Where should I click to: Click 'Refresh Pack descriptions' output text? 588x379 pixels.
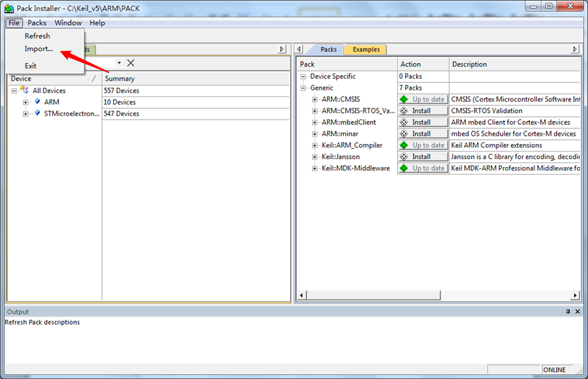coord(42,323)
